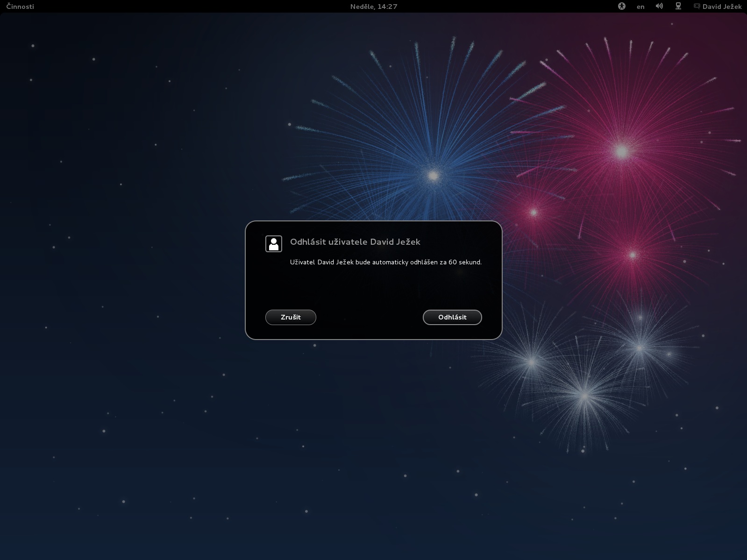Click the automatic logout countdown message
This screenshot has width=747, height=560.
[386, 262]
